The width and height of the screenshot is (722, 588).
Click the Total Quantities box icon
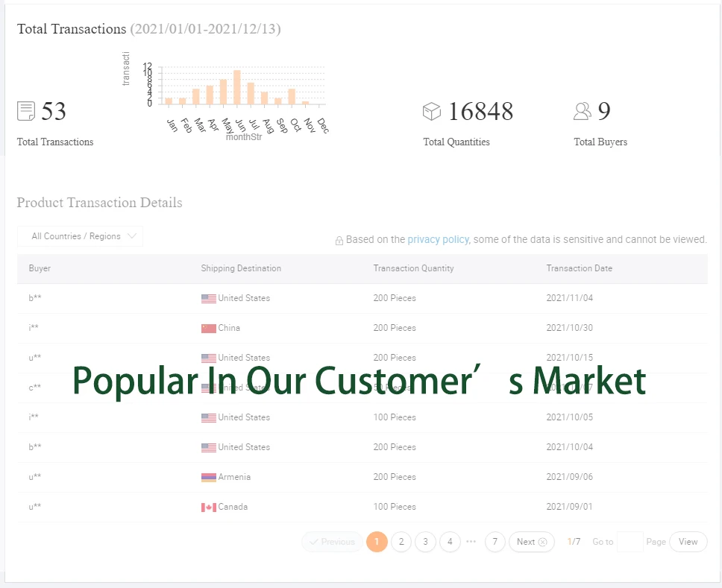pos(432,111)
